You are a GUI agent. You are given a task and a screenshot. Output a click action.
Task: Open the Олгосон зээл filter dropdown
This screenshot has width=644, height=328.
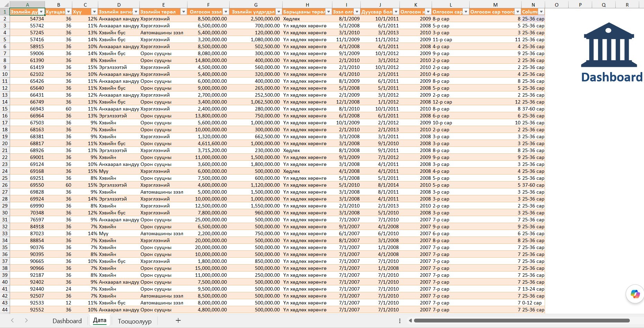click(226, 12)
